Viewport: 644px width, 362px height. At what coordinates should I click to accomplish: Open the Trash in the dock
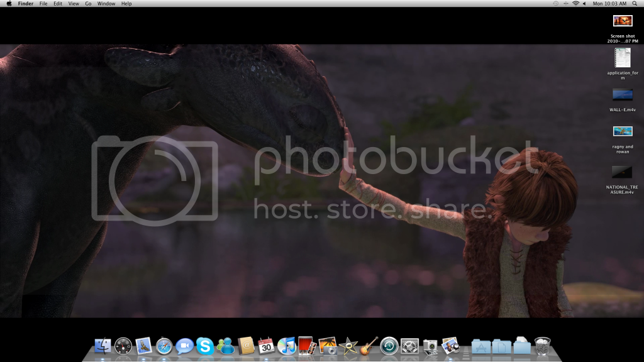click(x=541, y=346)
